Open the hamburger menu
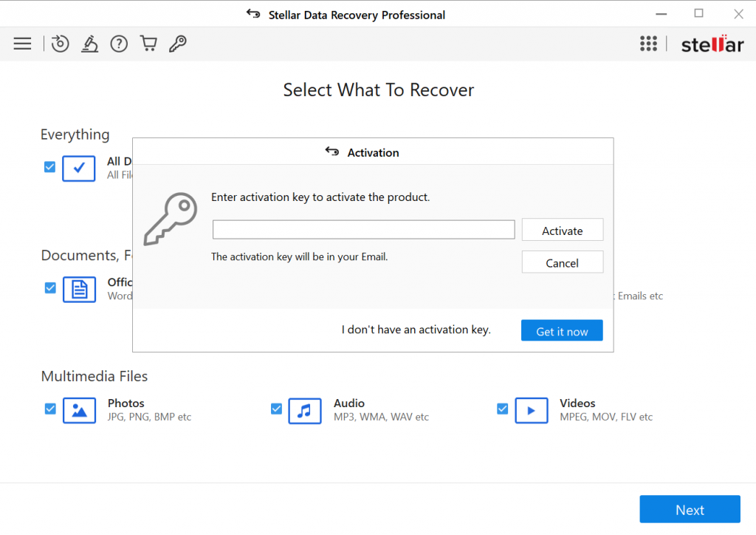 coord(22,44)
